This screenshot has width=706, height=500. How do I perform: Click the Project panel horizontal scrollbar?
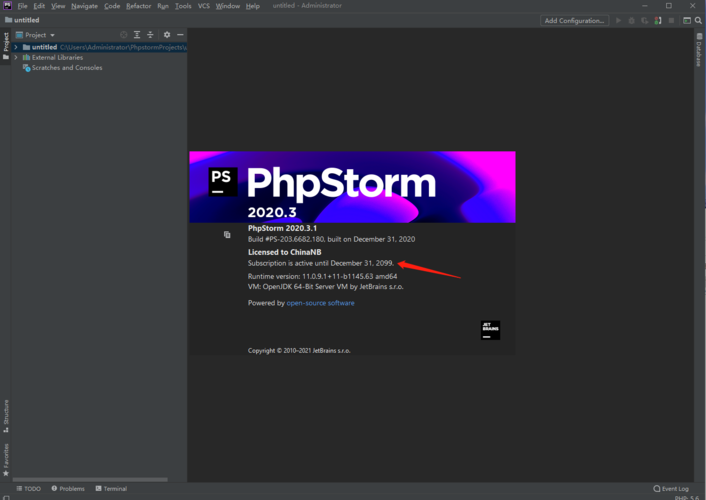(90, 479)
